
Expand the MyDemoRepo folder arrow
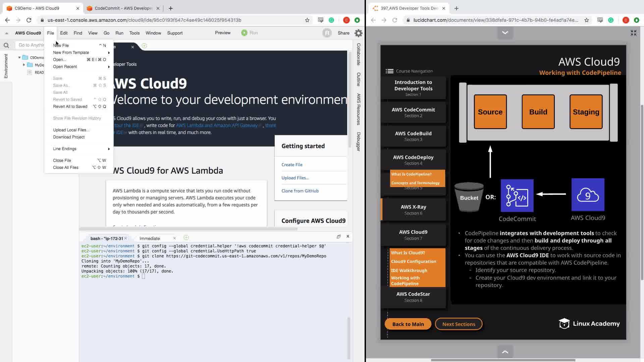24,65
